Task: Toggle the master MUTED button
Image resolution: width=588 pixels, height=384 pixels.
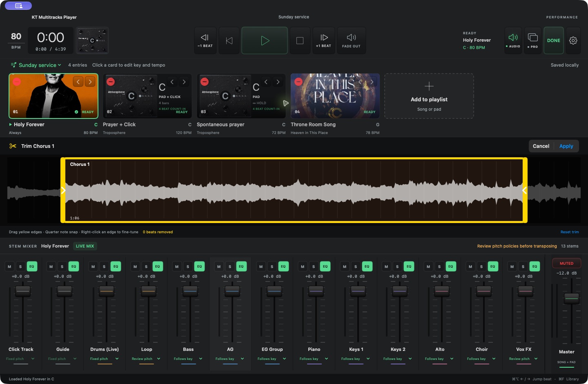Action: [566, 263]
